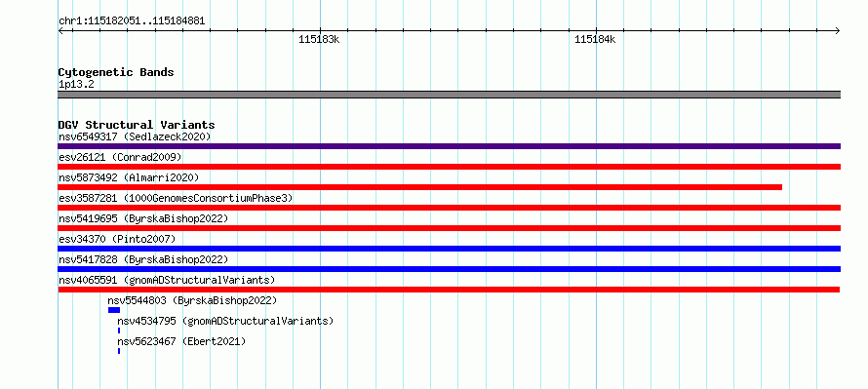
Task: Click the chr1:115182051..115184881 region label
Action: coord(132,21)
